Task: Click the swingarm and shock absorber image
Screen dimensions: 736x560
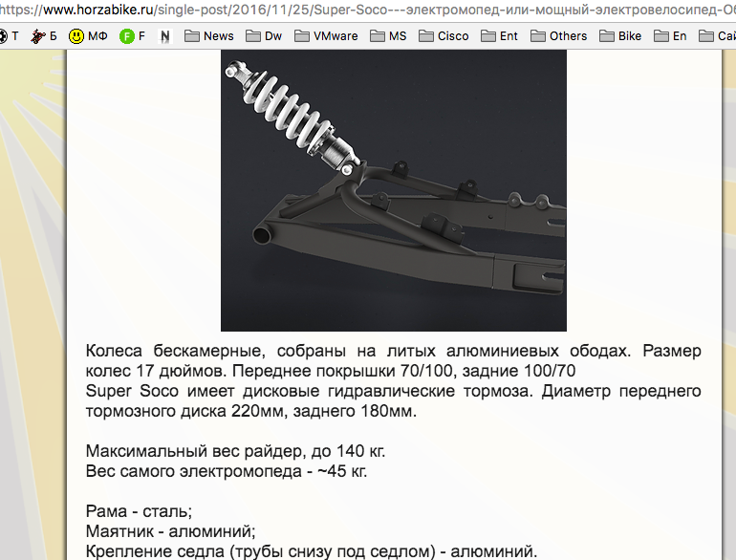Action: tap(394, 190)
